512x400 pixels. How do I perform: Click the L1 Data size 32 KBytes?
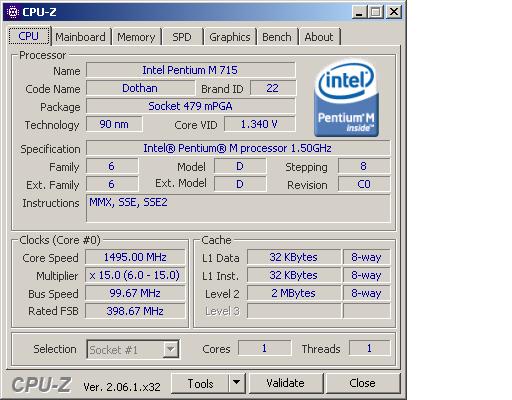click(x=294, y=257)
